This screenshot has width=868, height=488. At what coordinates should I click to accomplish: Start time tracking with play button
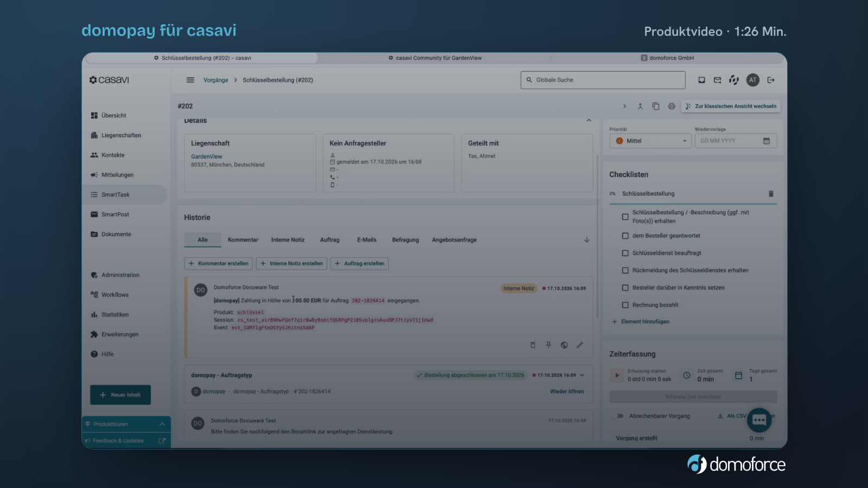pos(617,375)
